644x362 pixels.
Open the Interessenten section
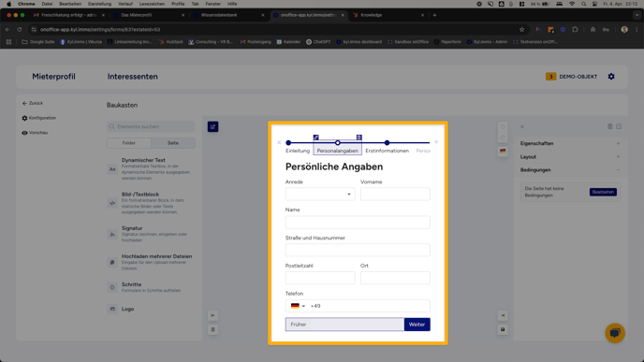(x=133, y=77)
